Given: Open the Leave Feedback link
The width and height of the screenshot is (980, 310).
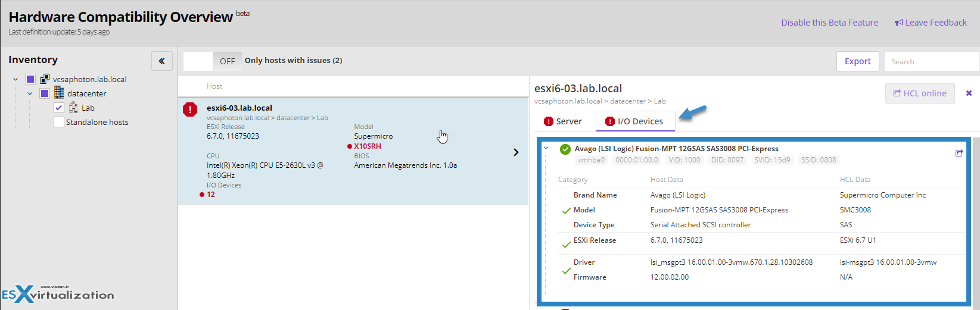Looking at the screenshot, I should pyautogui.click(x=936, y=23).
